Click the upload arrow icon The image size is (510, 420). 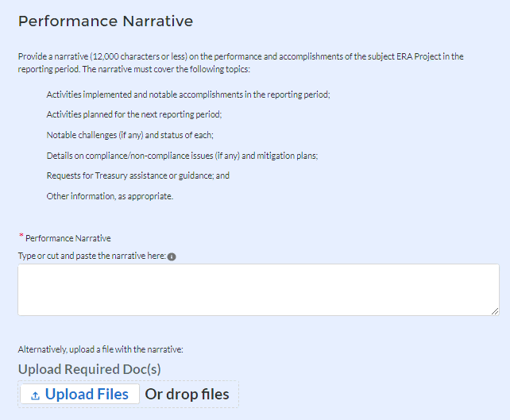tap(35, 395)
